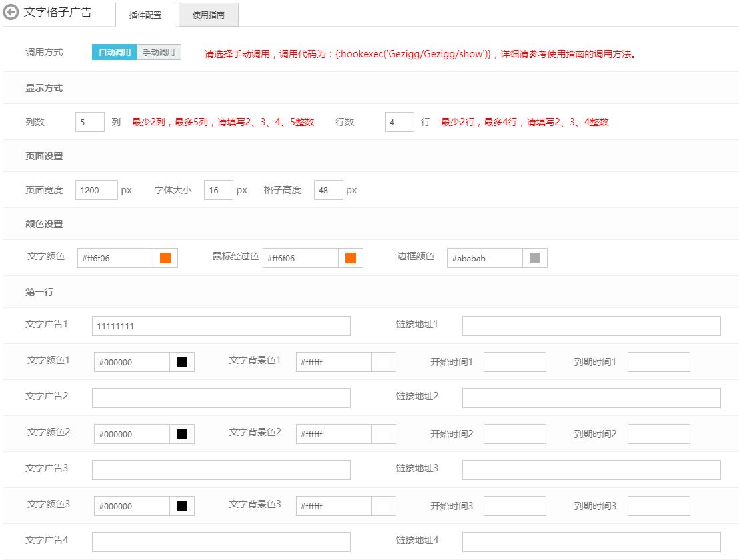Select 手动调用 invocation mode
Image resolution: width=739 pixels, height=560 pixels.
coord(159,52)
